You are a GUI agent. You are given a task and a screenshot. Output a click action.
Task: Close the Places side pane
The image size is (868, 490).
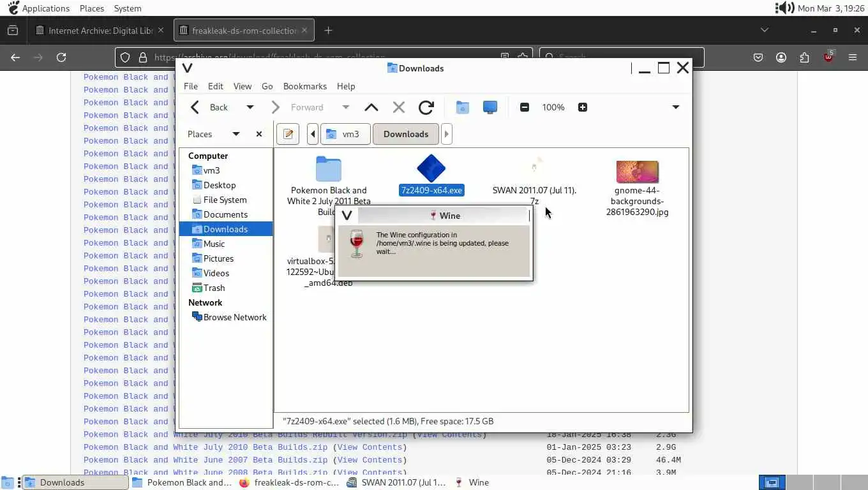[x=259, y=134]
